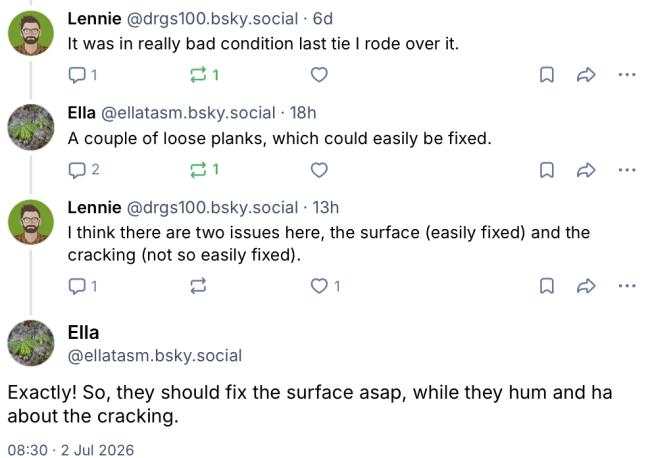
Task: Open the 08:30 · 2 Jul 2026 timestamp
Action: click(71, 450)
